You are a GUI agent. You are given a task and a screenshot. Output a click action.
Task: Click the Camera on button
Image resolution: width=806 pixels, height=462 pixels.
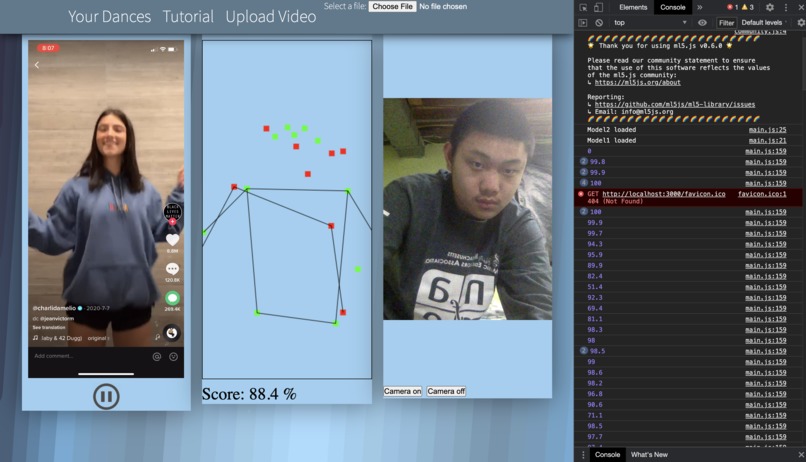(x=402, y=392)
